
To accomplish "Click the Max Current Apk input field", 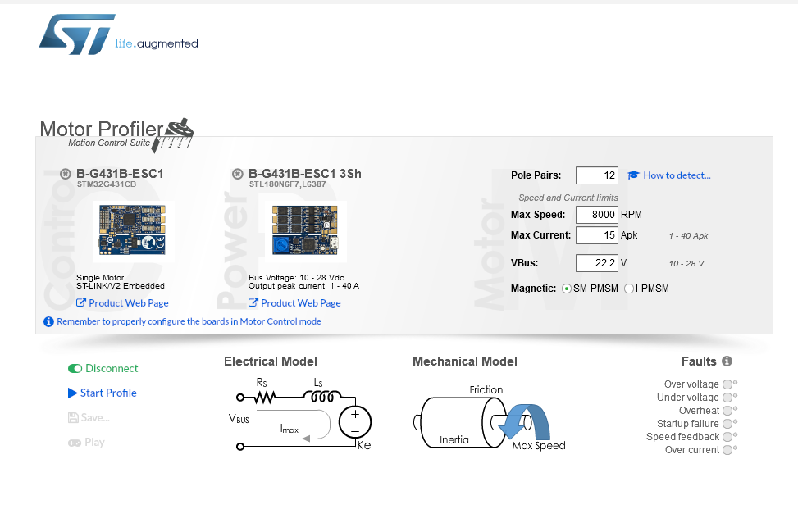I will (597, 235).
